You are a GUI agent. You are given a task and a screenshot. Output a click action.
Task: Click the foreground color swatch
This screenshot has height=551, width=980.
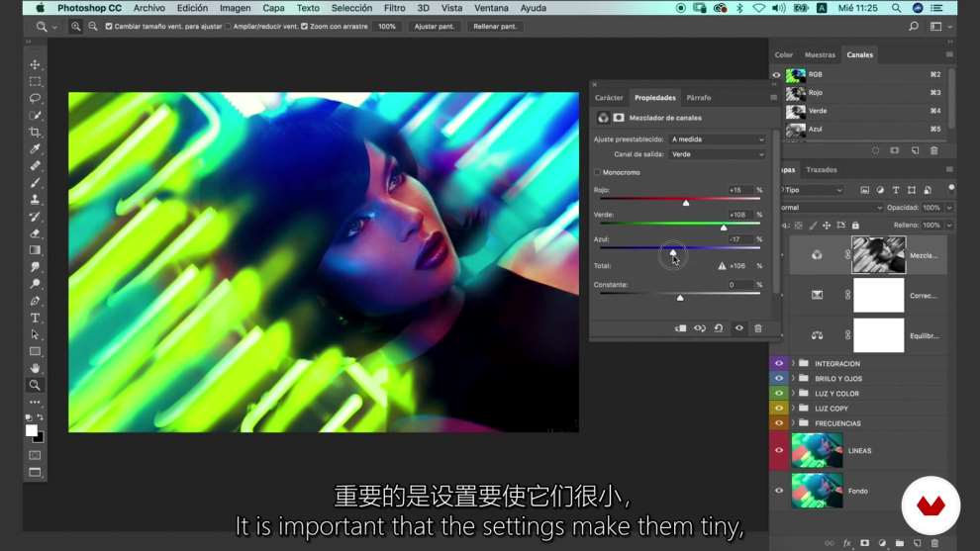(x=32, y=430)
